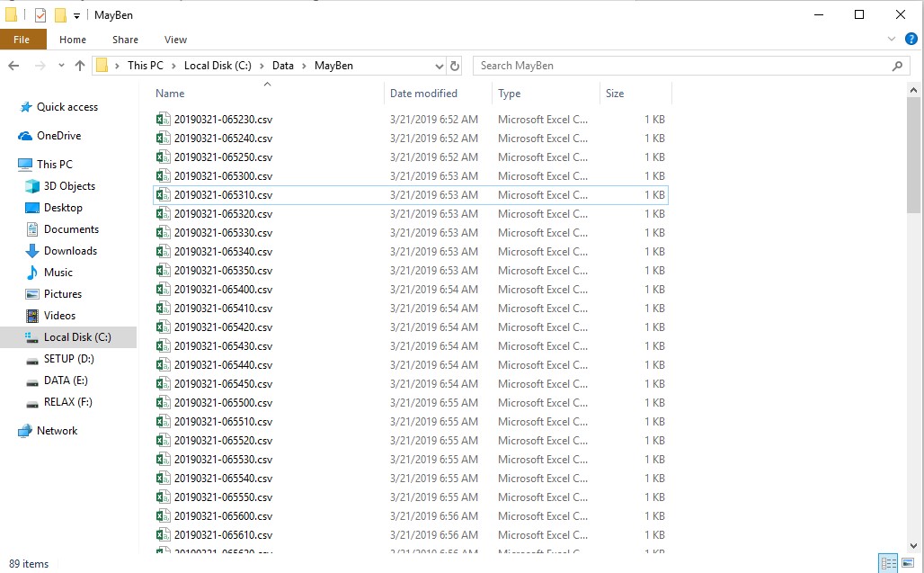Viewport: 924px width, 573px height.
Task: Expand the ribbon with chevron arrow
Action: [x=892, y=40]
